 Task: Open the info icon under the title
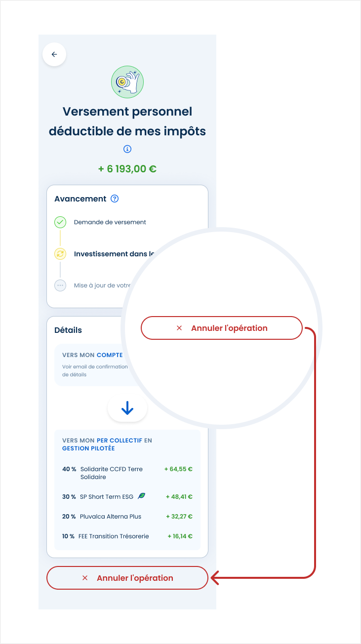tap(127, 149)
